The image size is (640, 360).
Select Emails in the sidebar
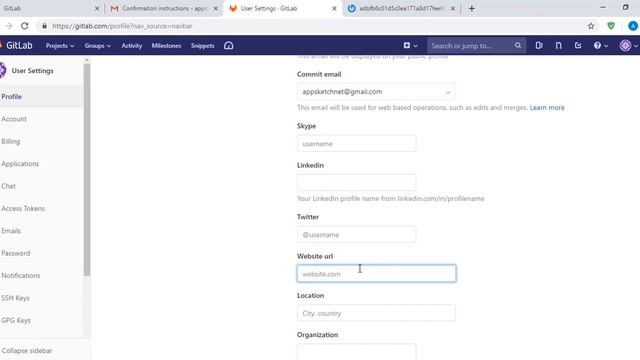[x=42, y=231]
